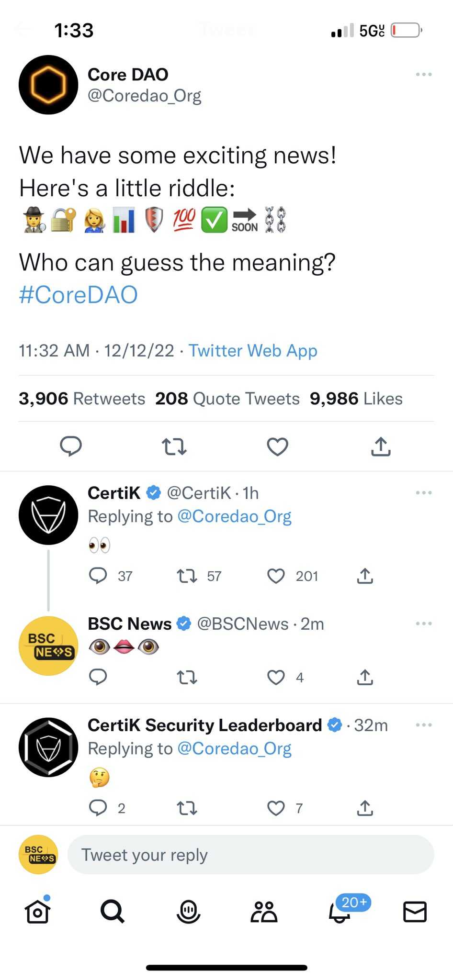453x980 pixels.
Task: Open Core DAO profile picture
Action: [48, 85]
